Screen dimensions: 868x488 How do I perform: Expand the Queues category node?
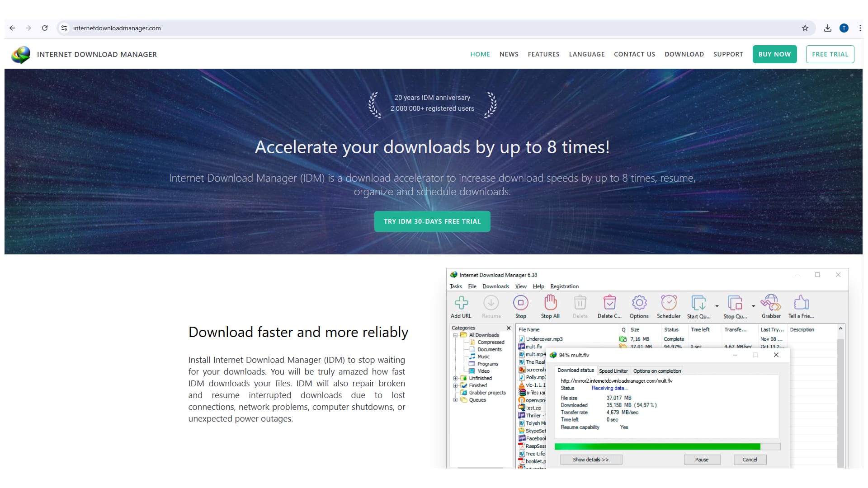click(x=456, y=400)
